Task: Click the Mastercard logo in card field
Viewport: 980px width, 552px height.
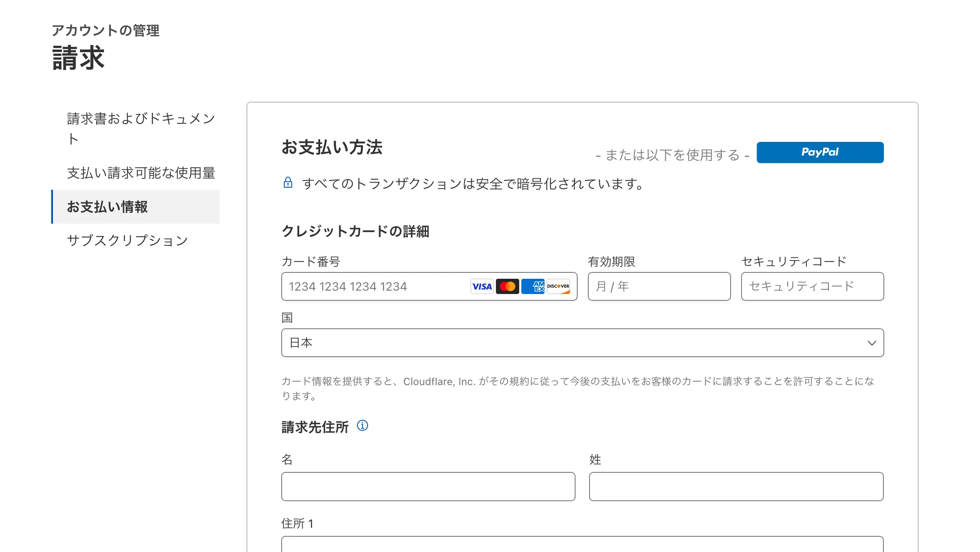Action: 507,287
